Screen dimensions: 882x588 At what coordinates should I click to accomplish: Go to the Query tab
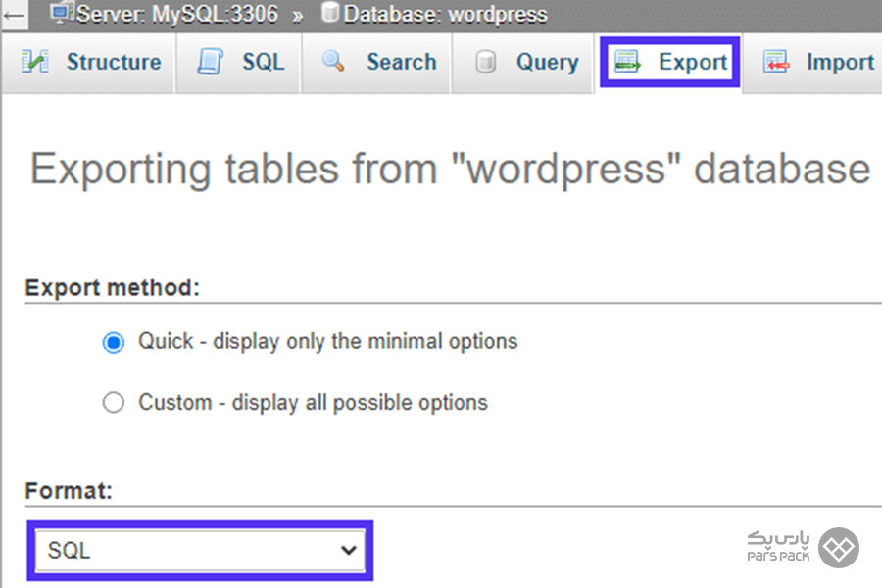coord(523,63)
